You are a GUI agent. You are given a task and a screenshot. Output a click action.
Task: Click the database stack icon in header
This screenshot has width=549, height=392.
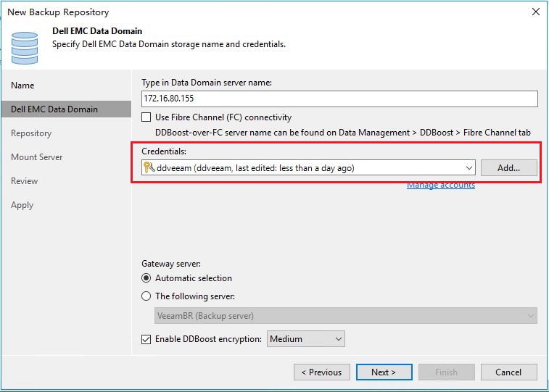click(24, 48)
